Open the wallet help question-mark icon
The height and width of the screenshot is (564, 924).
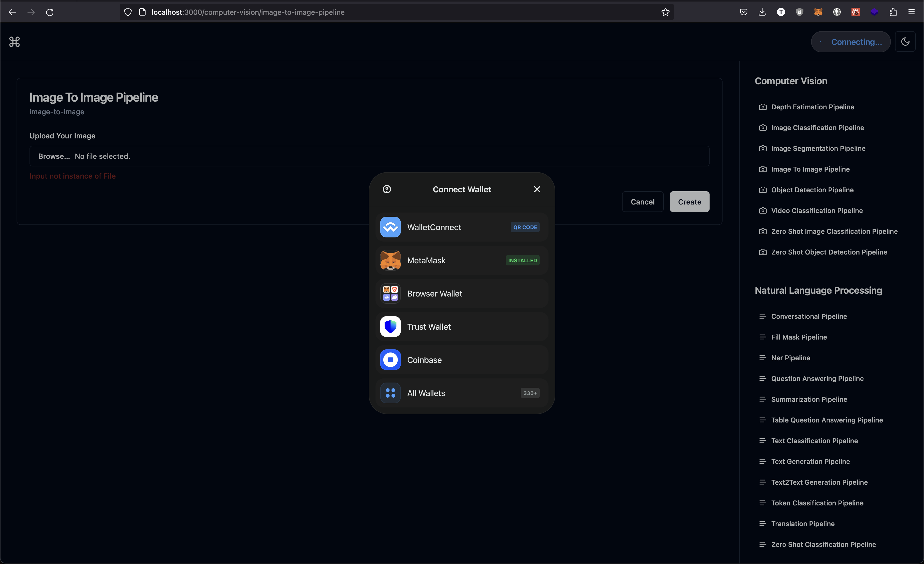(x=387, y=189)
